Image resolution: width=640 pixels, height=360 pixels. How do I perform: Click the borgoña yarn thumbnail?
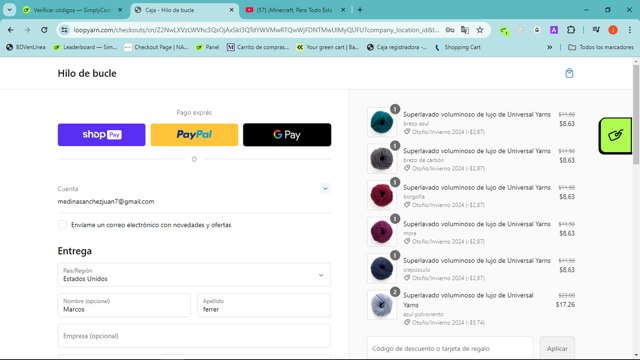click(x=382, y=195)
